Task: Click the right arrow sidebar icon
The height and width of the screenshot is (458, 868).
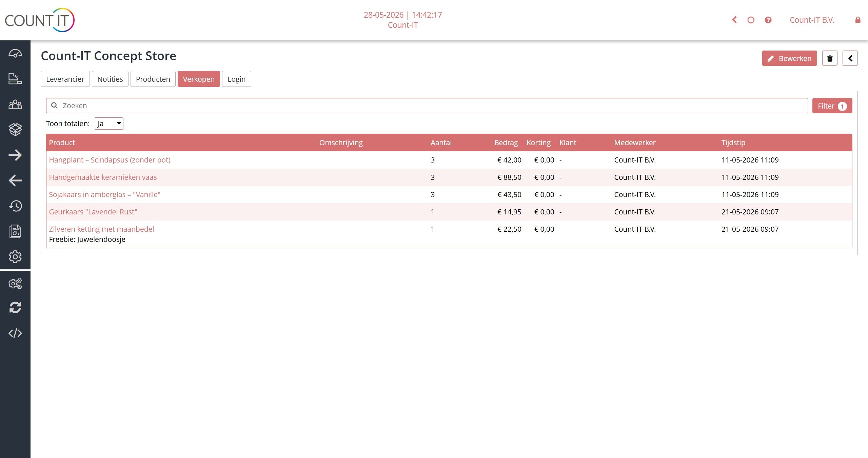Action: coord(15,155)
